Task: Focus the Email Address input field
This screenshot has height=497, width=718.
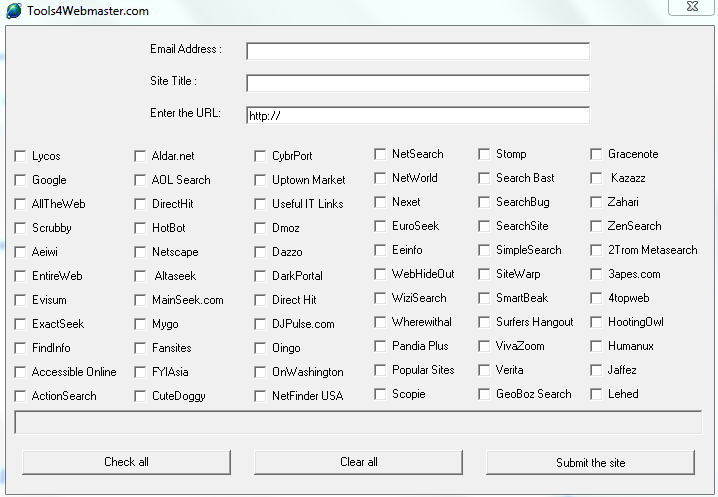Action: coord(418,51)
